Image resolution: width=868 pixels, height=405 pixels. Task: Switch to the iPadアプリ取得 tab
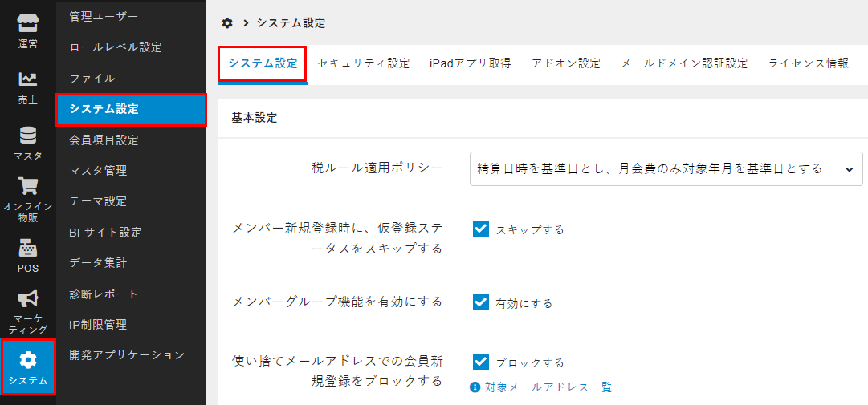(x=470, y=63)
